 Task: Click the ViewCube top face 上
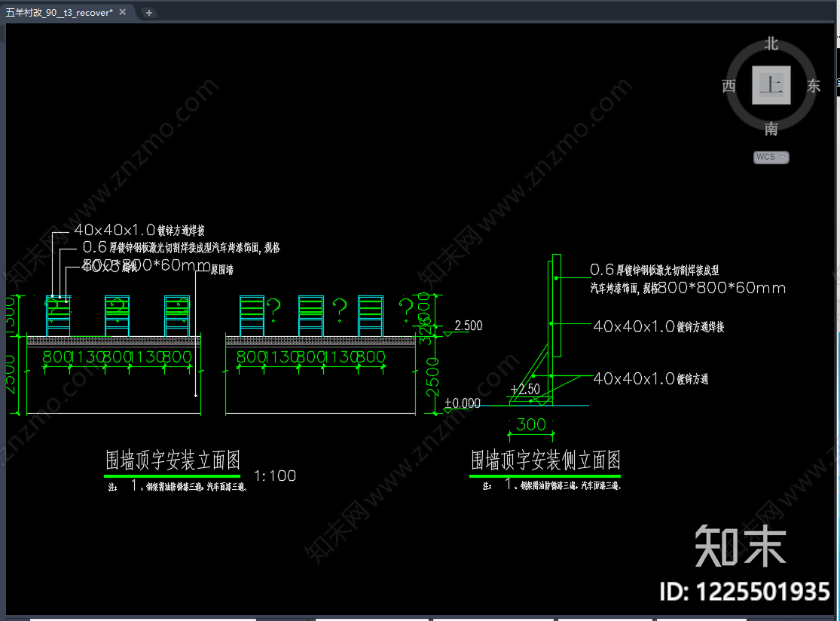pyautogui.click(x=771, y=85)
